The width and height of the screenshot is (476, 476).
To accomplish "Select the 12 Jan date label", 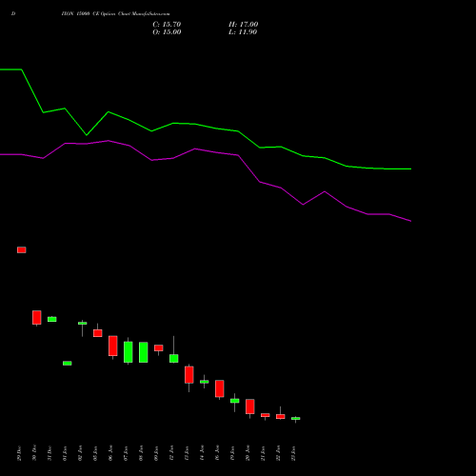I will (x=171, y=453).
